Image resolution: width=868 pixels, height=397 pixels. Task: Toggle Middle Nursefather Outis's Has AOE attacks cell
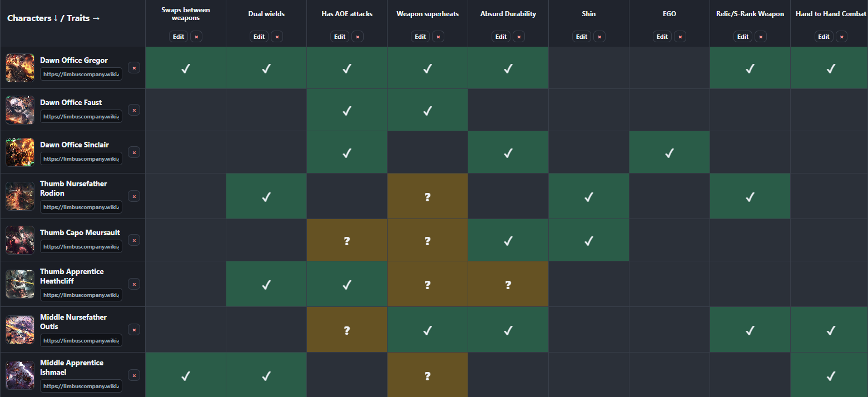(347, 330)
